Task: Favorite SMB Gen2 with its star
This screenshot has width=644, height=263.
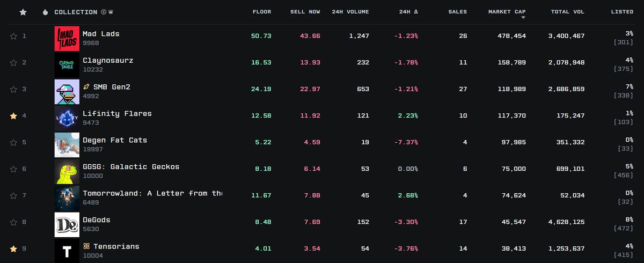Action: [x=13, y=89]
